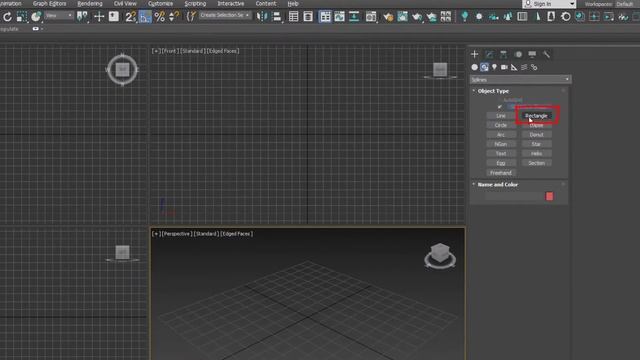640x360 pixels.
Task: Click the Use Pivot Point Center icon
Action: point(82,17)
